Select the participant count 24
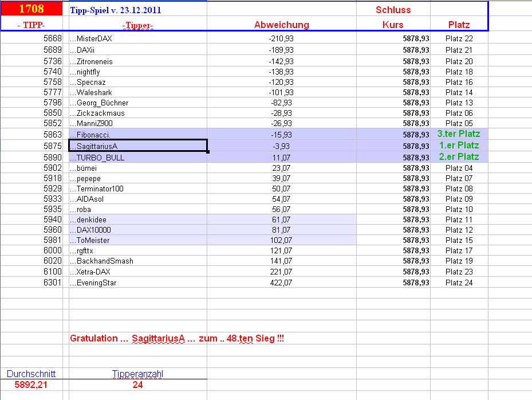The height and width of the screenshot is (400, 532). (137, 384)
